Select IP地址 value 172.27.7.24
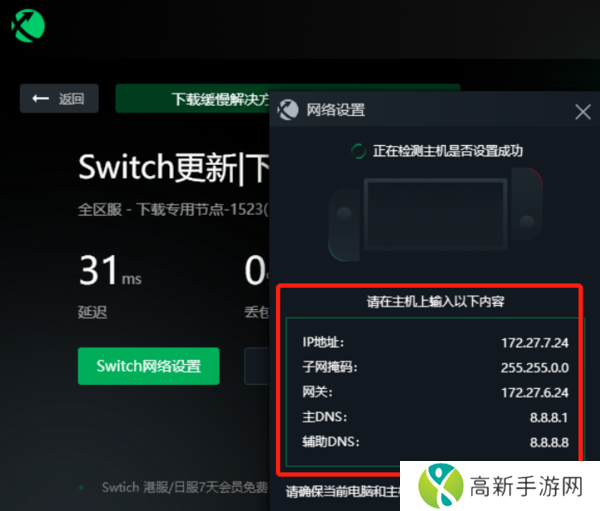 [x=535, y=343]
